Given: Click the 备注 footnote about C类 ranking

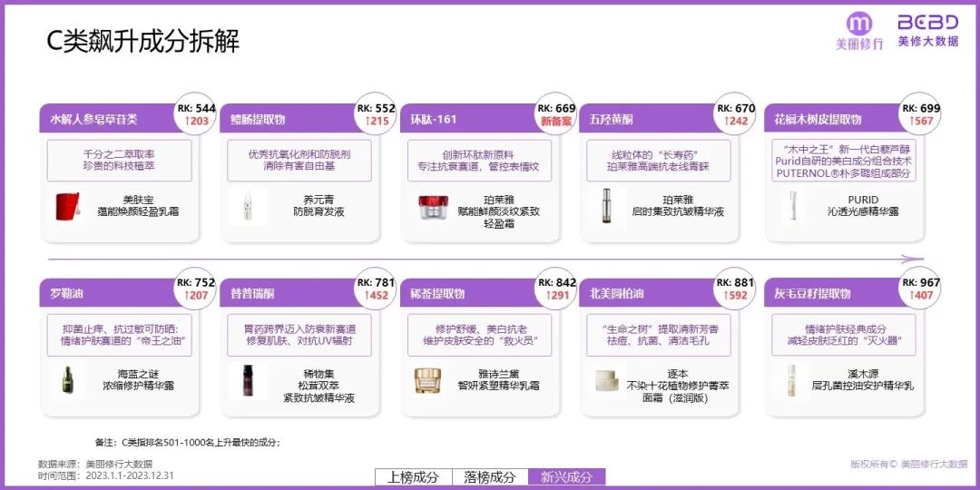Looking at the screenshot, I should pos(188,442).
